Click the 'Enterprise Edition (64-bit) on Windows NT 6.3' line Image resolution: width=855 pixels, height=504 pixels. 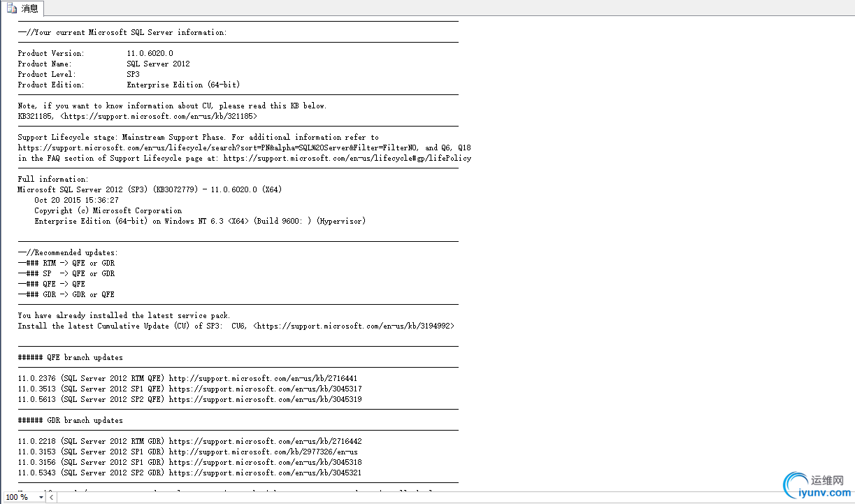[200, 221]
